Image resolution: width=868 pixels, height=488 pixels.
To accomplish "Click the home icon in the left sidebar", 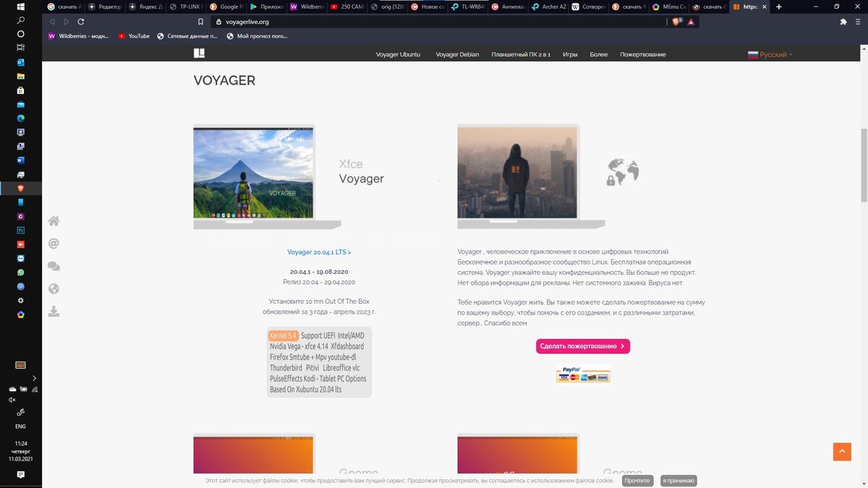I will tap(54, 221).
